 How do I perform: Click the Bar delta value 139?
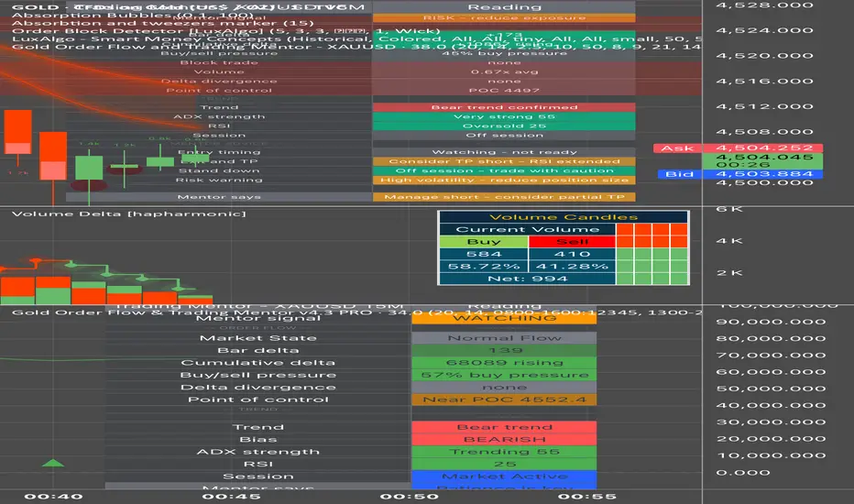(504, 350)
